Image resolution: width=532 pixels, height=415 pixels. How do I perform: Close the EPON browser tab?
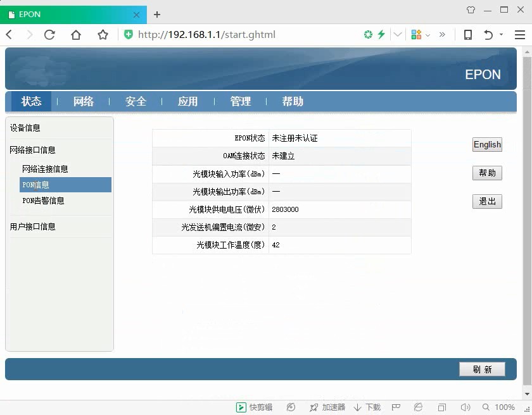tap(136, 15)
